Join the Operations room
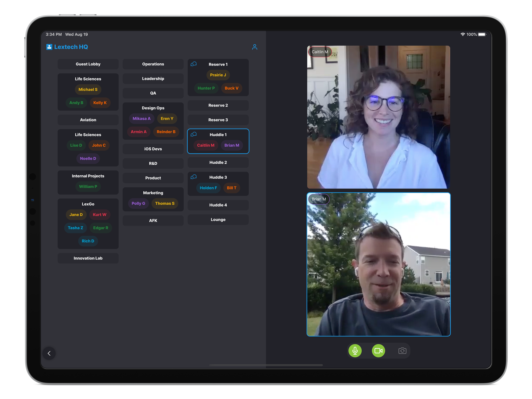Screen dimensions: 532x399 (153, 64)
